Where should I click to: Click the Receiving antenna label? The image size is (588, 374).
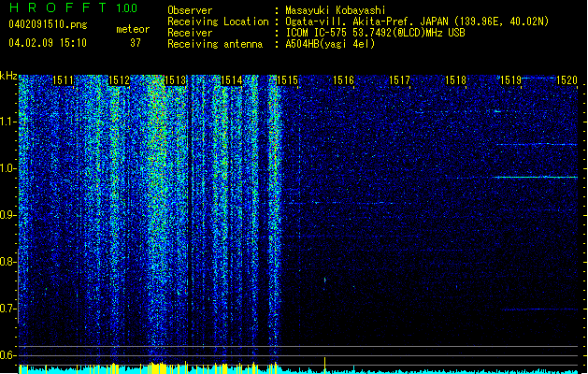(x=215, y=44)
